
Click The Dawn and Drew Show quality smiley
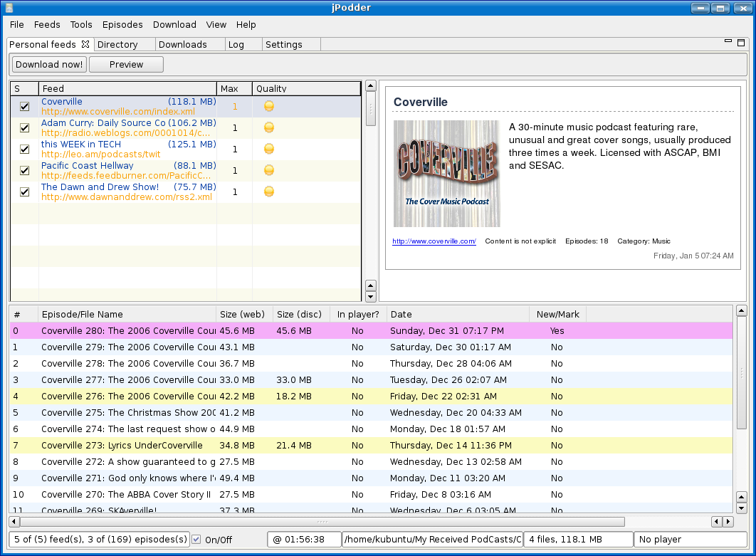point(269,192)
